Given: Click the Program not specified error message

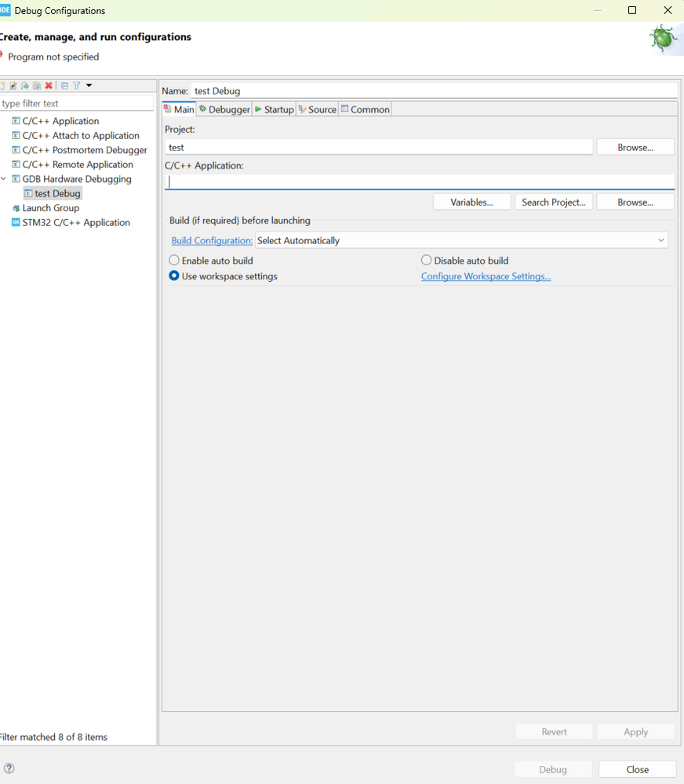Looking at the screenshot, I should (53, 57).
